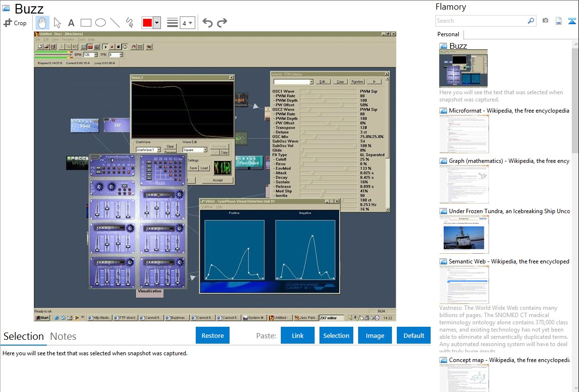Redo the last undone action

click(222, 23)
